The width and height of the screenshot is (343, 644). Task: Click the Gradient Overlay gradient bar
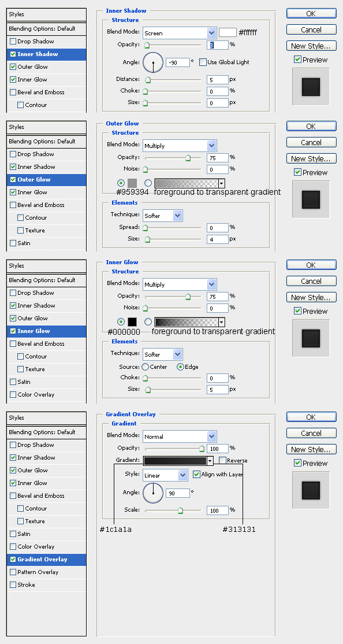[175, 461]
